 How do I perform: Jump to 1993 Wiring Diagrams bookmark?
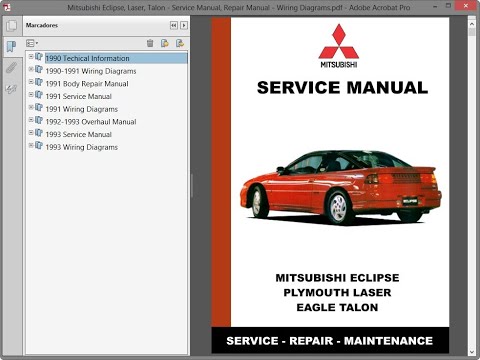[x=82, y=147]
